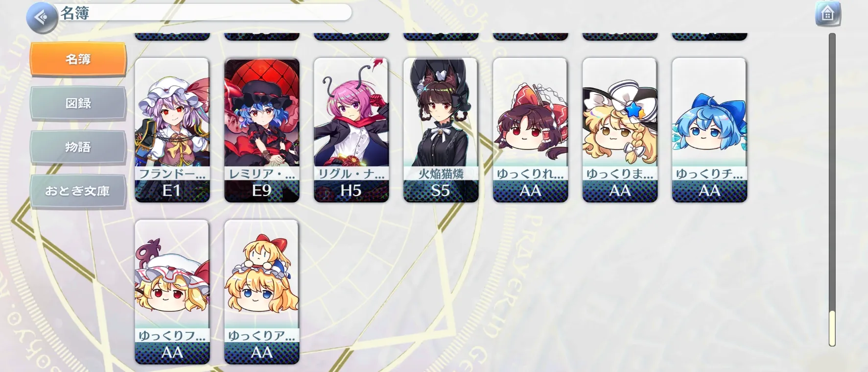Open the おとぎ文庫 tab
Screen dimensions: 868x372
click(78, 191)
